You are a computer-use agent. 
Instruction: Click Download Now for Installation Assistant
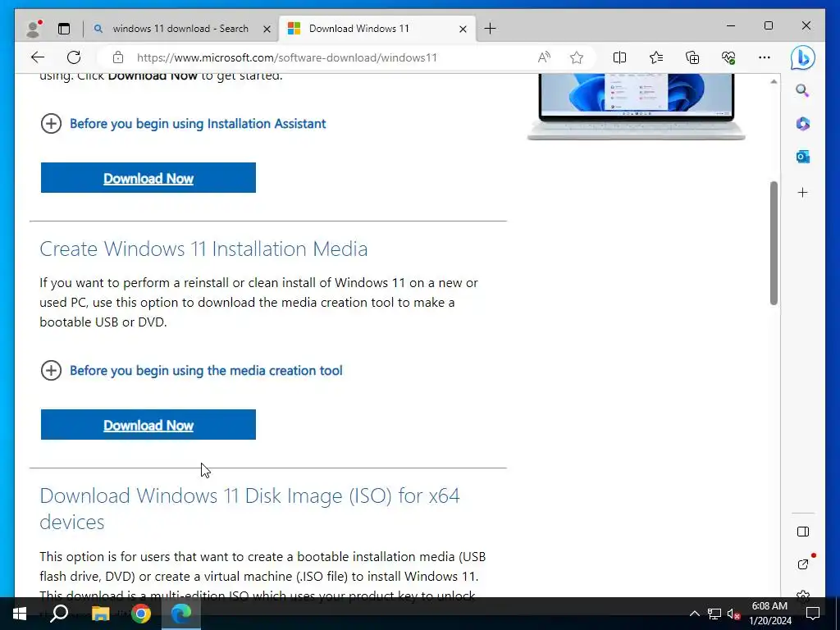tap(148, 178)
